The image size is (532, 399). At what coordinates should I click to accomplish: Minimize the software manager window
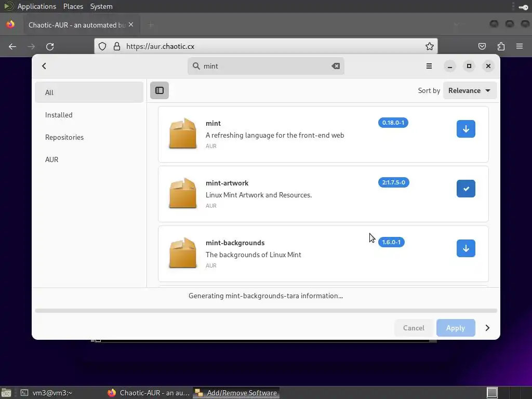tap(450, 66)
